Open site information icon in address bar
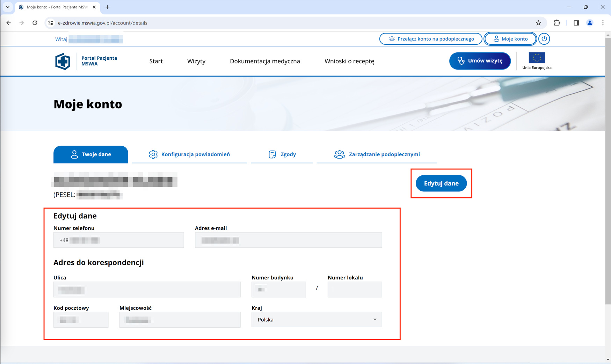 pyautogui.click(x=51, y=23)
